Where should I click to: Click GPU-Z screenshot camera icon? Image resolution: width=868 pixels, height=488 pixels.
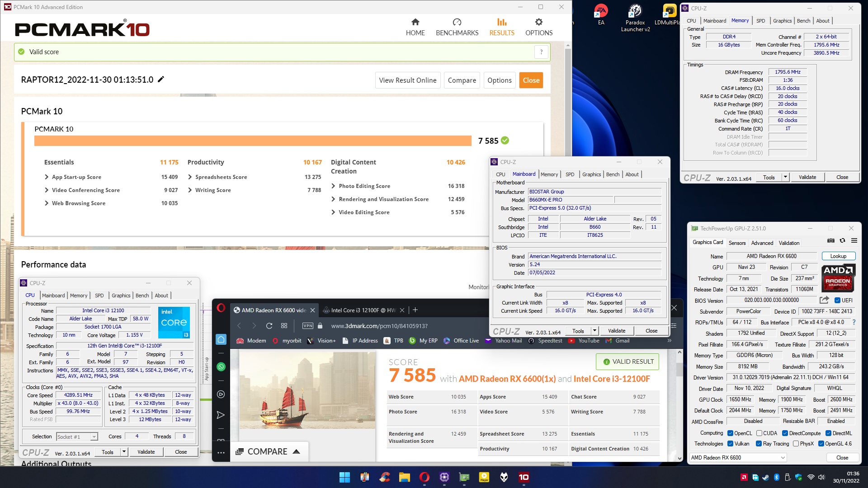[x=831, y=240]
